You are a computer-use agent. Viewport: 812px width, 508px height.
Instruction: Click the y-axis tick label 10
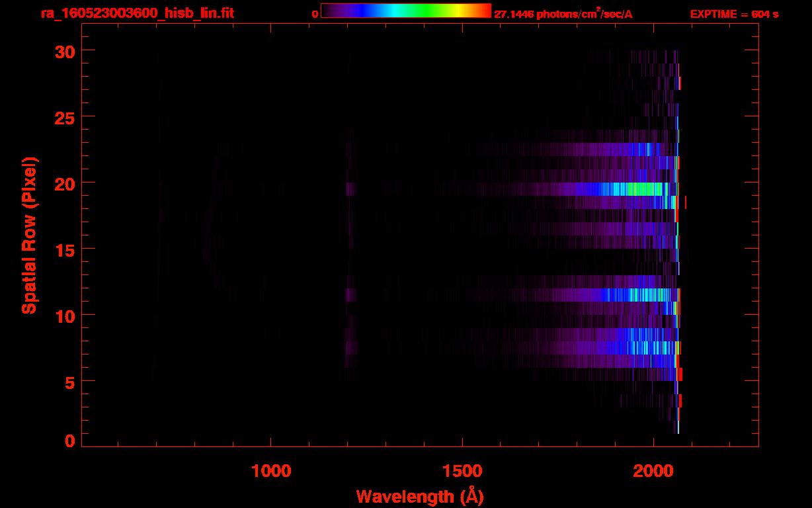pos(65,316)
